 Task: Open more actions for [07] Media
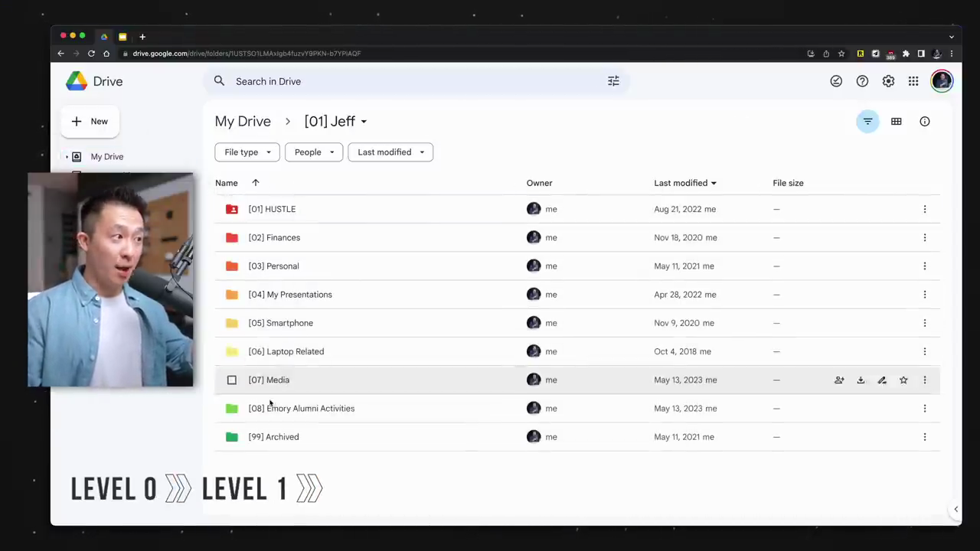click(x=924, y=380)
